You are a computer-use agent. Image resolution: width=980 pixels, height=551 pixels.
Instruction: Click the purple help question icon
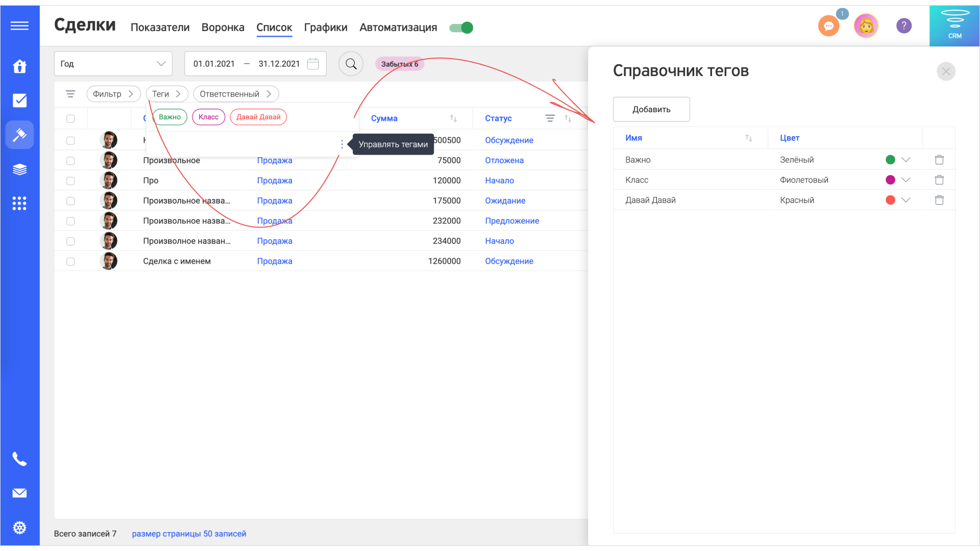(x=903, y=26)
